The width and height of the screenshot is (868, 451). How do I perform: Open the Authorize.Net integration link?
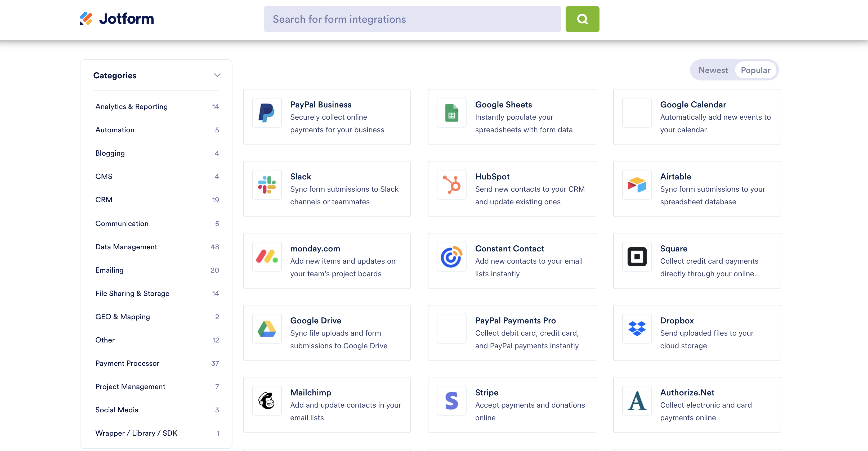(x=687, y=393)
